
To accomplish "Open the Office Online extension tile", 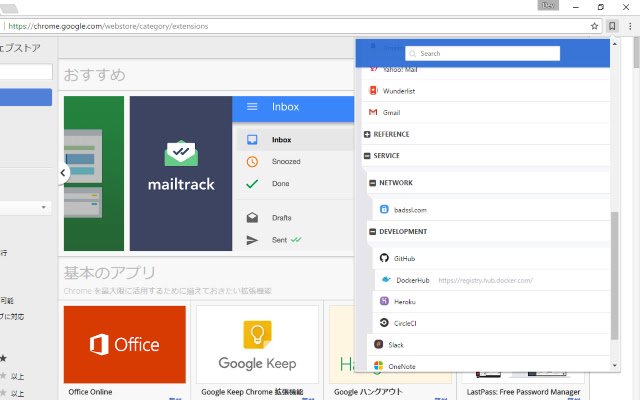I will (x=124, y=344).
